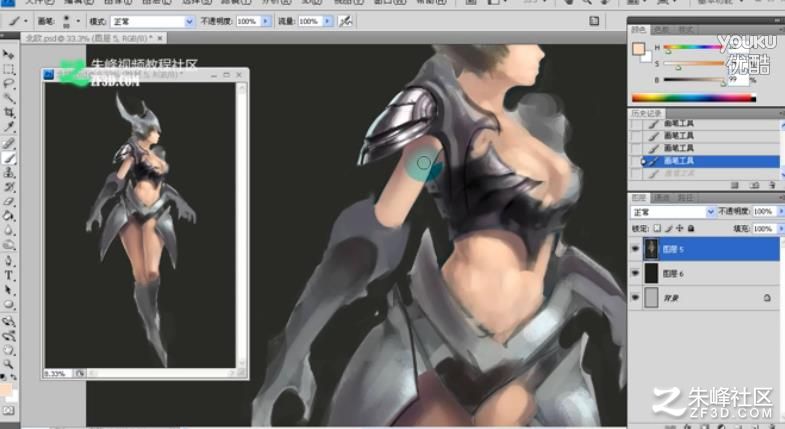Click foreground color swatch in Color panel
Screen dimensions: 785x429
[638, 49]
